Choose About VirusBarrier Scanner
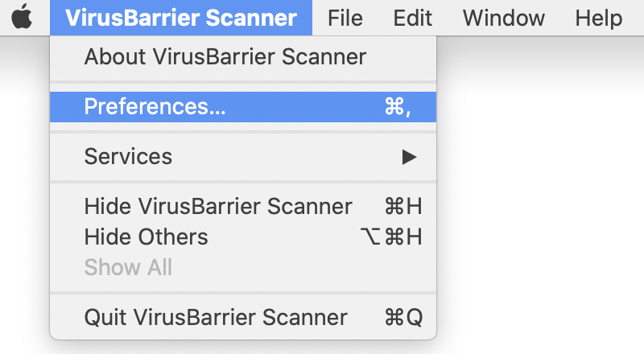Image resolution: width=644 pixels, height=354 pixels. click(243, 56)
